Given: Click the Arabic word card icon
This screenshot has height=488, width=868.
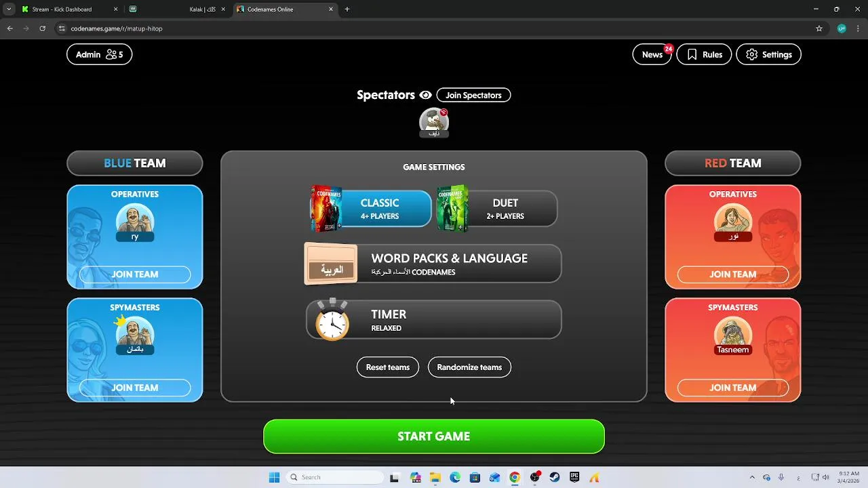Looking at the screenshot, I should (331, 264).
